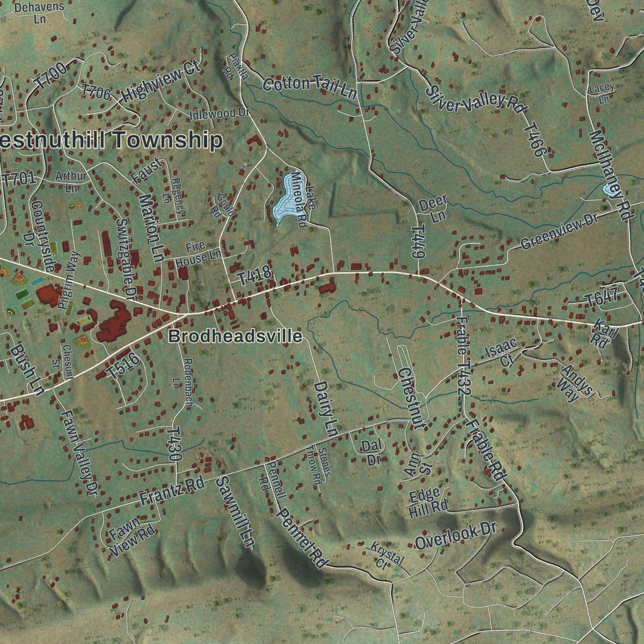Select the Frable Rd label

pos(487,450)
